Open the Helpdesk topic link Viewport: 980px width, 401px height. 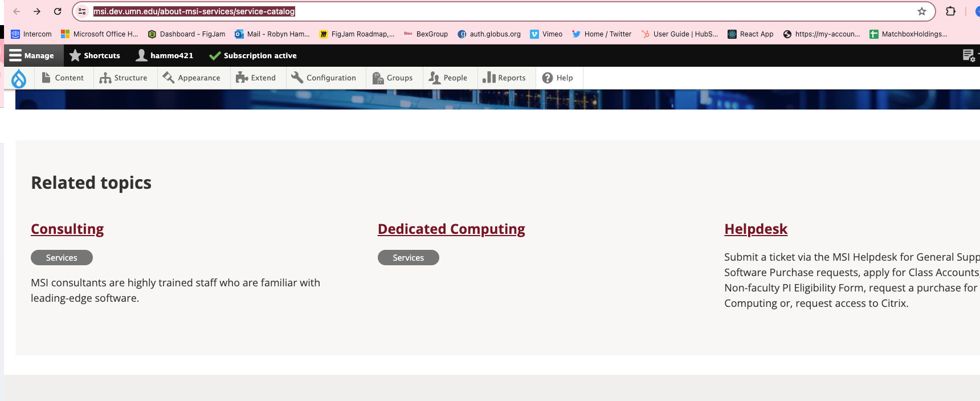click(756, 229)
